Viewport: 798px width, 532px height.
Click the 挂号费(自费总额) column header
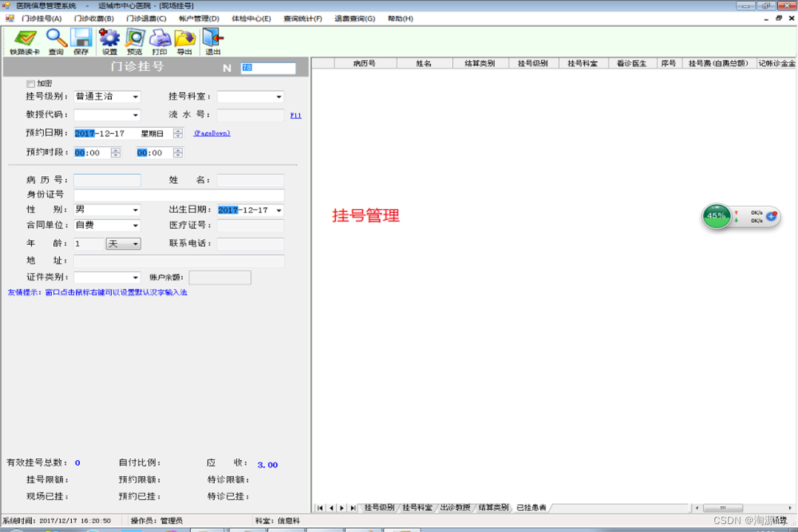(719, 63)
